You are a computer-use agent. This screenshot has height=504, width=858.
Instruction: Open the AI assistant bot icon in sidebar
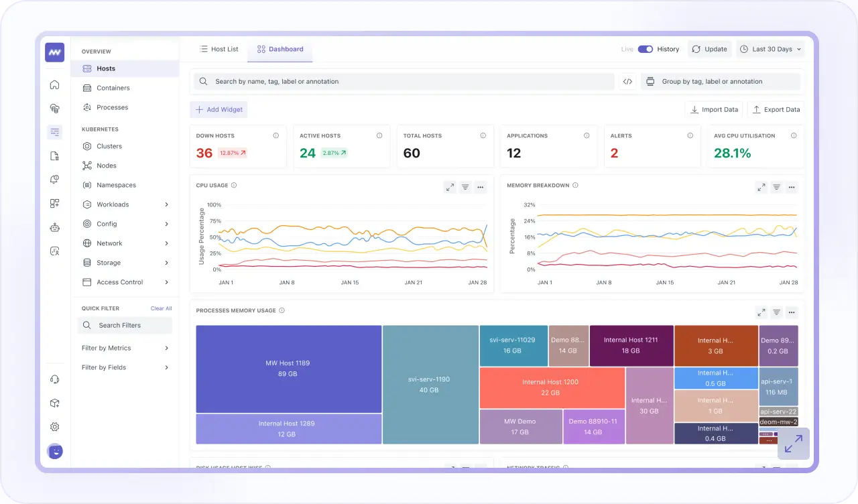click(x=54, y=227)
